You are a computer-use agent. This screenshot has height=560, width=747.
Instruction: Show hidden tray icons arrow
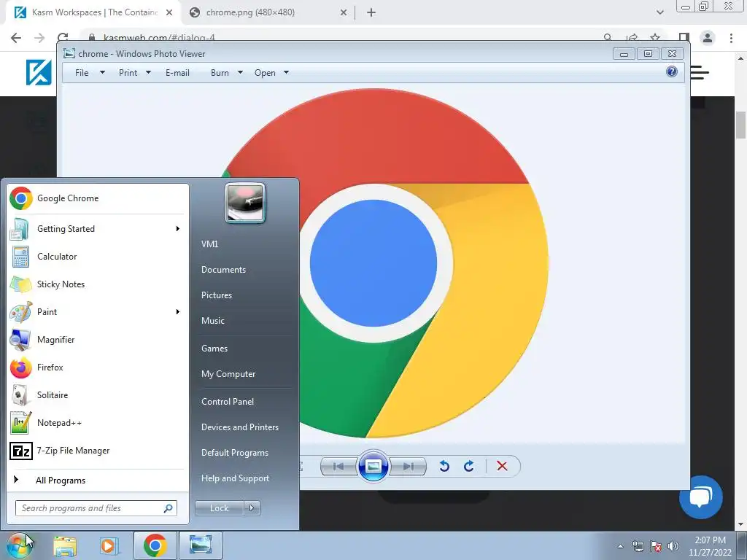[x=620, y=546]
